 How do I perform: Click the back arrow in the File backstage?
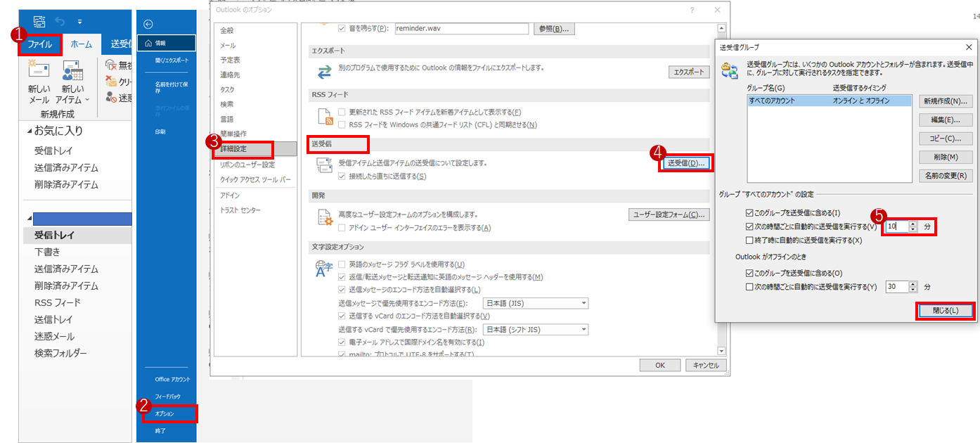(148, 24)
